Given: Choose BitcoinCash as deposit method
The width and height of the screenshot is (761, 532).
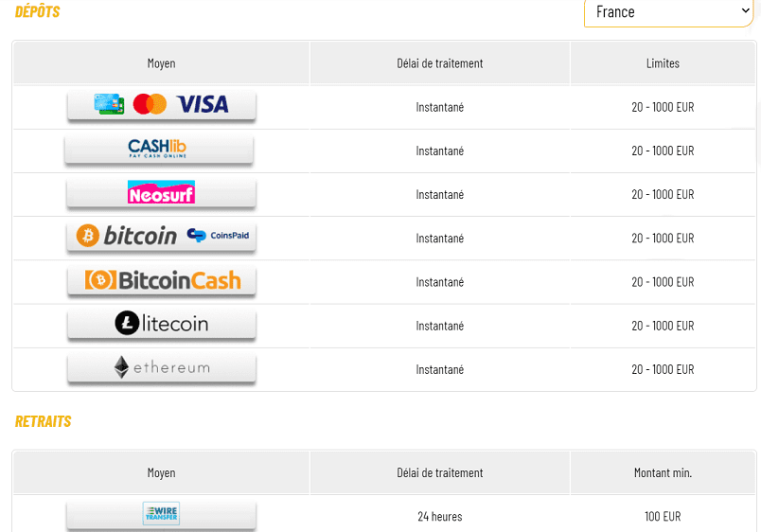Looking at the screenshot, I should pyautogui.click(x=162, y=280).
